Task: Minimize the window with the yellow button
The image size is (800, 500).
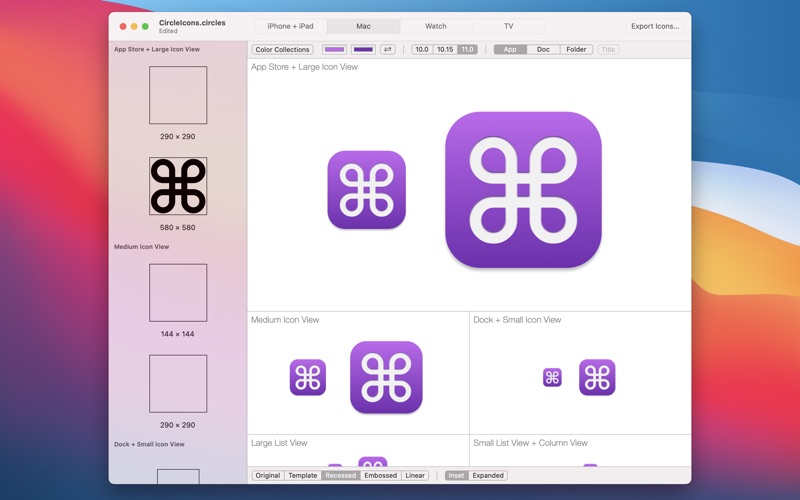Action: coord(134,26)
